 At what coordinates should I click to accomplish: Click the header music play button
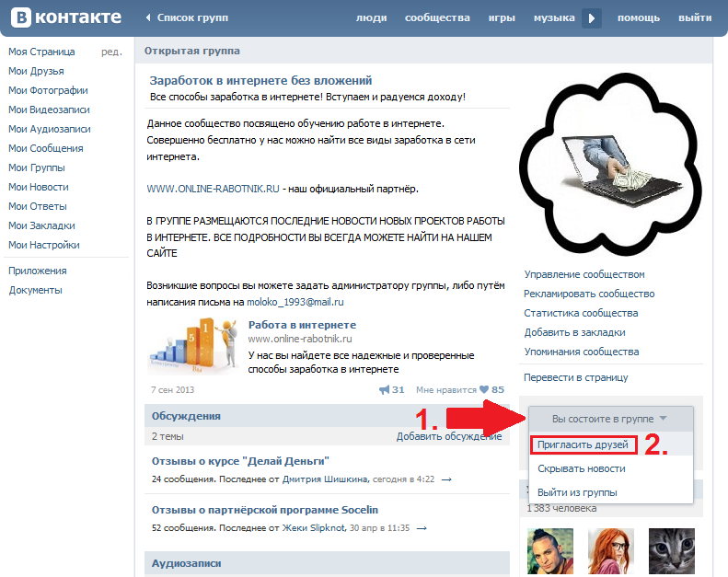(x=592, y=18)
